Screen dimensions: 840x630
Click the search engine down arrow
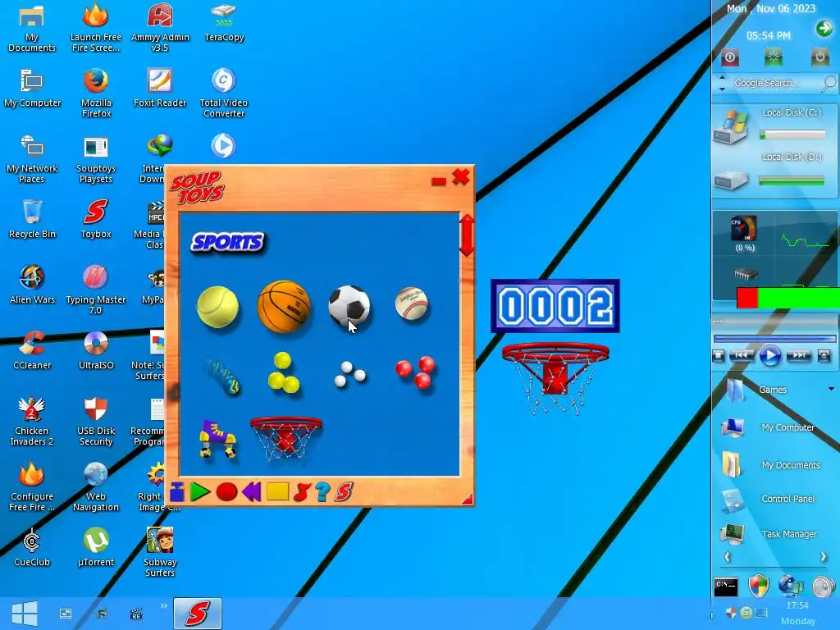click(722, 89)
